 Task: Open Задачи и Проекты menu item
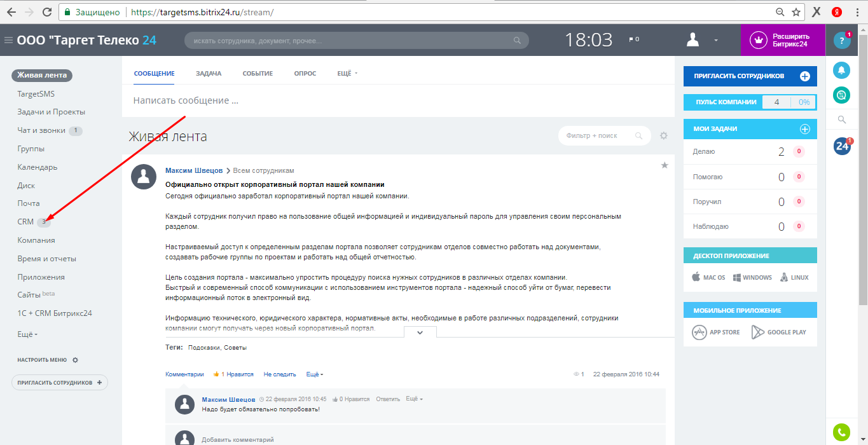tap(51, 112)
